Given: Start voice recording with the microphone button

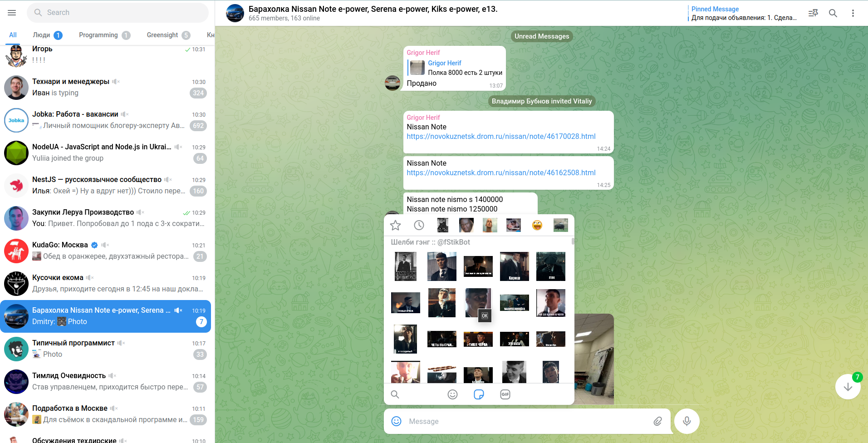Looking at the screenshot, I should tap(687, 421).
